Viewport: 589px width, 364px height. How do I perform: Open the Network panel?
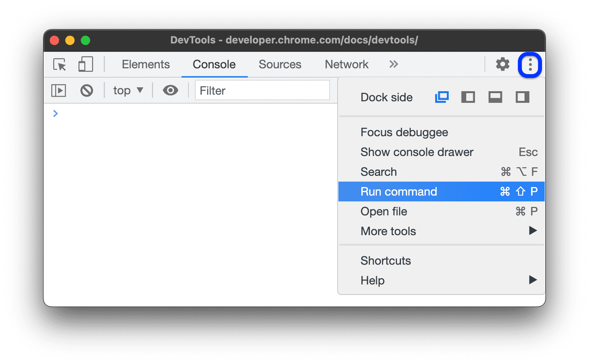[x=346, y=64]
